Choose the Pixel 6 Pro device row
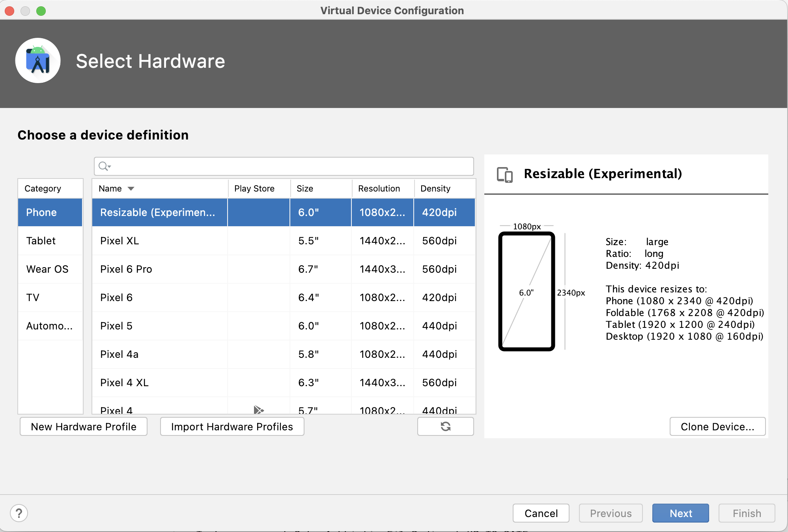 [x=126, y=269]
